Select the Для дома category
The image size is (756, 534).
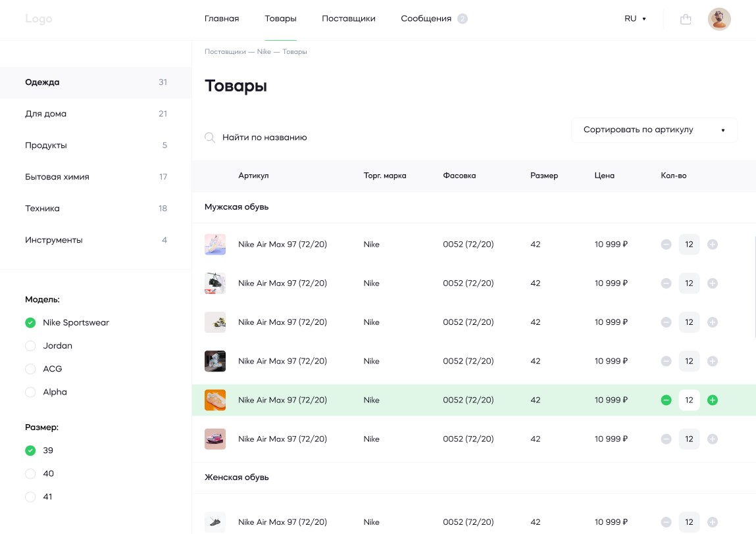pyautogui.click(x=96, y=114)
